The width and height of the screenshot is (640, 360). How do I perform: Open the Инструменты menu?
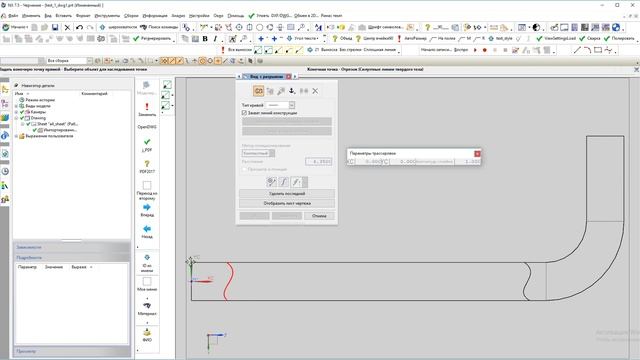coord(107,16)
